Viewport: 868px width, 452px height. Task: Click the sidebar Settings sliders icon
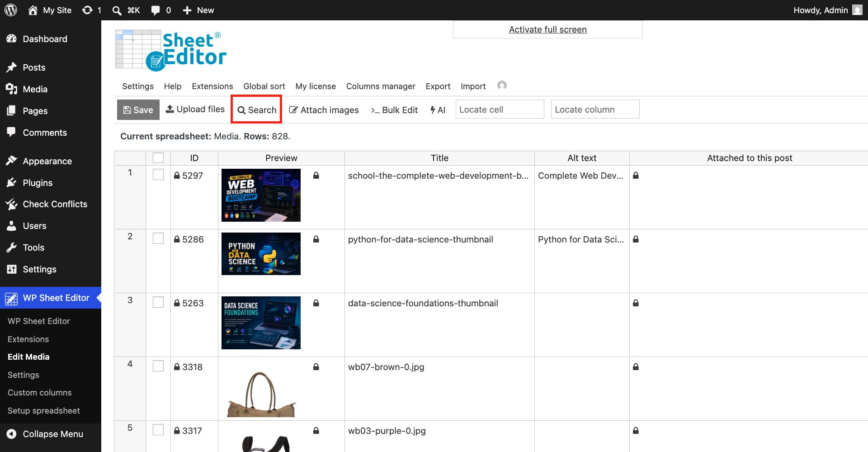pyautogui.click(x=12, y=269)
